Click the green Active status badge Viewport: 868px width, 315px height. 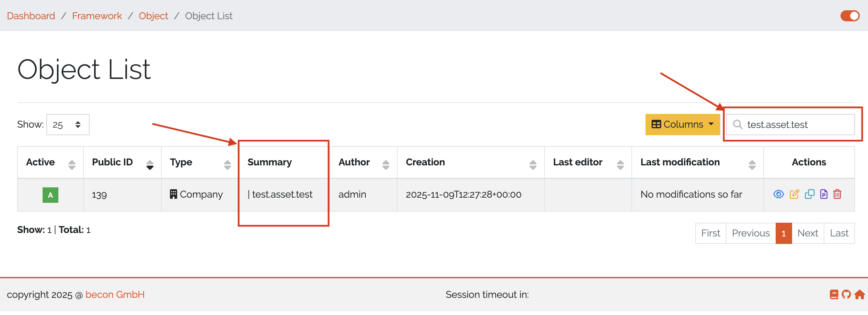click(50, 195)
